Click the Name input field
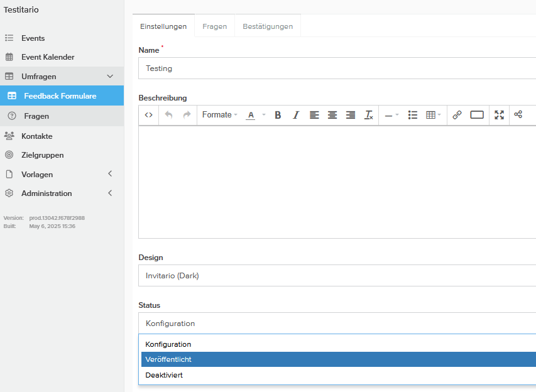Image resolution: width=536 pixels, height=392 pixels. click(337, 68)
